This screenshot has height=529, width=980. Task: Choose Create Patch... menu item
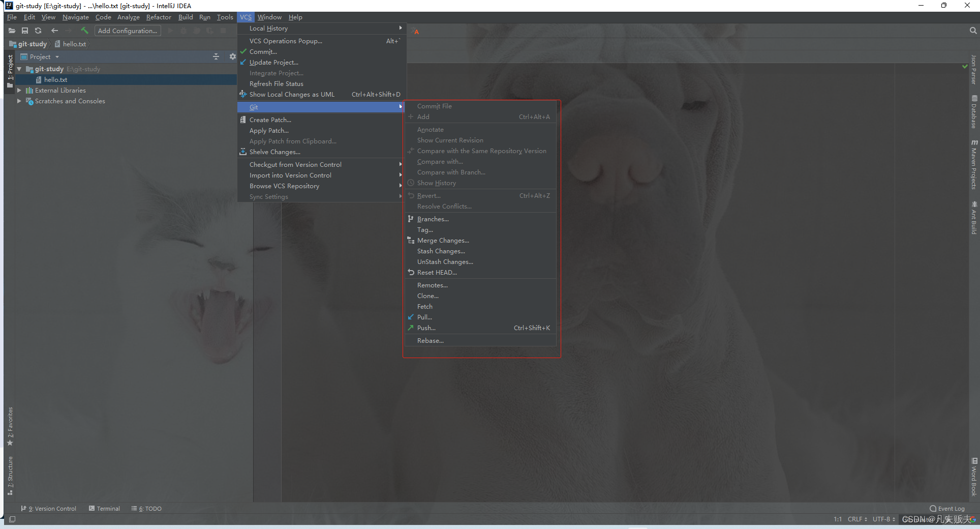[322, 120]
